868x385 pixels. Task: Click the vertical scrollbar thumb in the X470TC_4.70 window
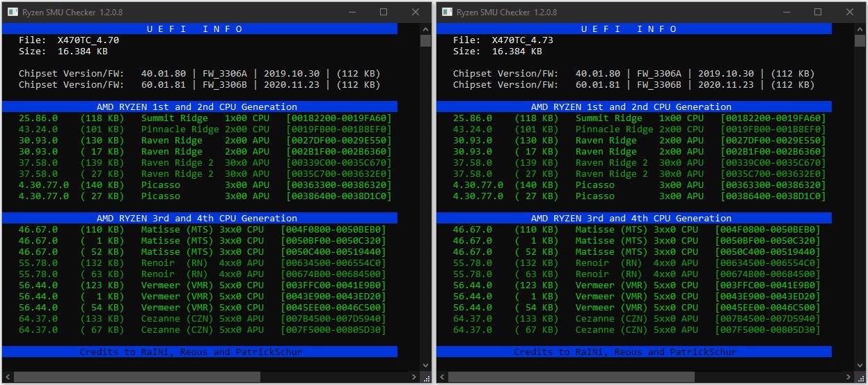click(x=425, y=40)
